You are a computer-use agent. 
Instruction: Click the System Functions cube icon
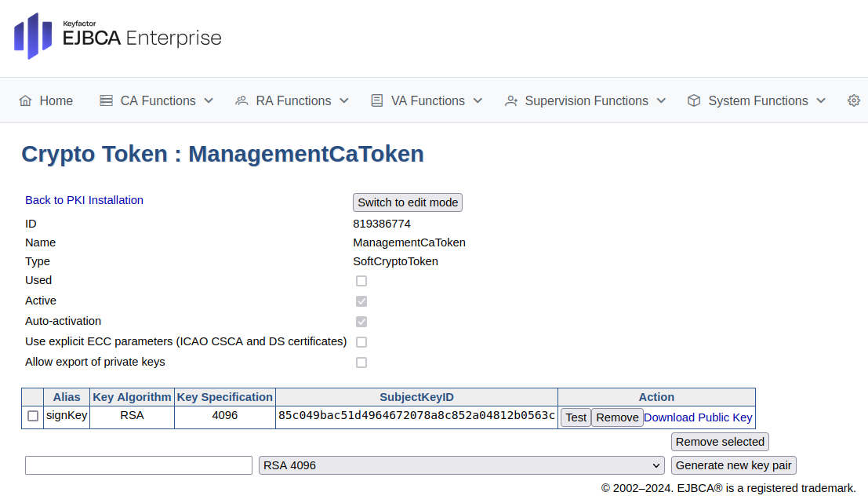pos(694,100)
